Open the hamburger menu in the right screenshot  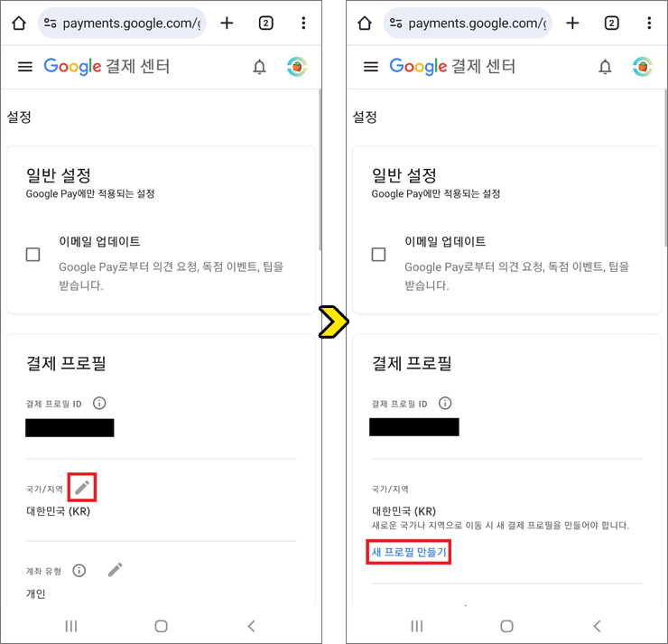point(371,67)
